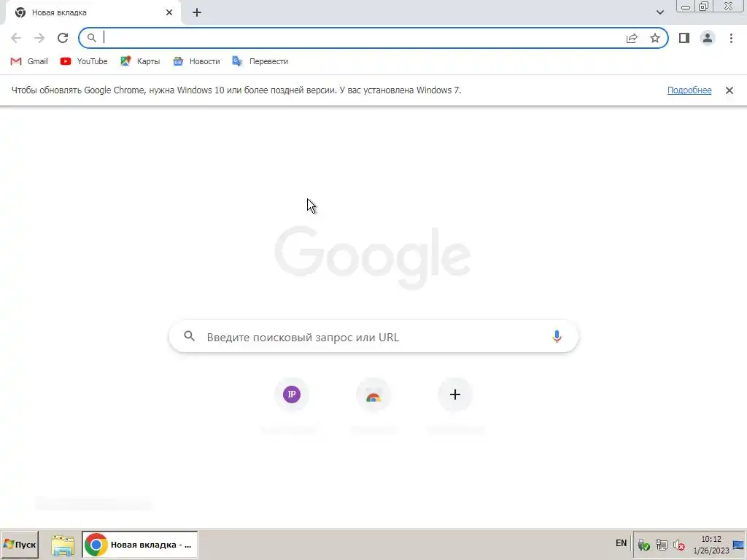Dismiss the Windows 7 update infobar

pos(729,90)
